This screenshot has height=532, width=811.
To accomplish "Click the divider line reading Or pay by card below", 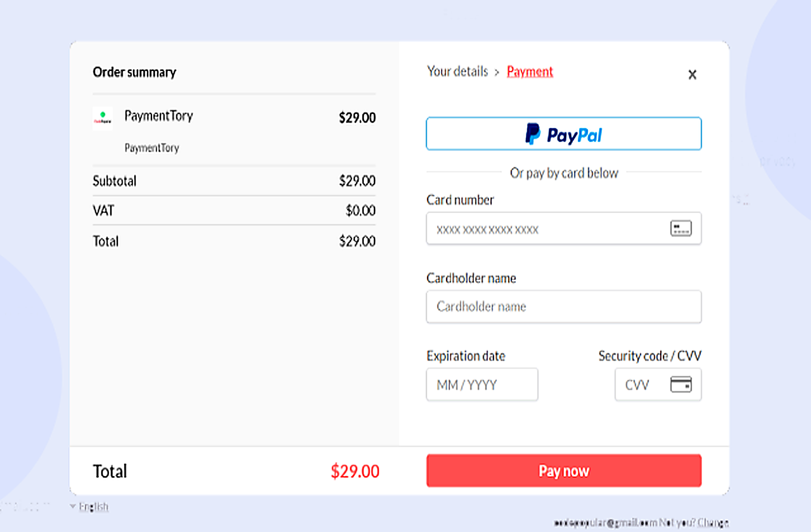I will tap(564, 173).
